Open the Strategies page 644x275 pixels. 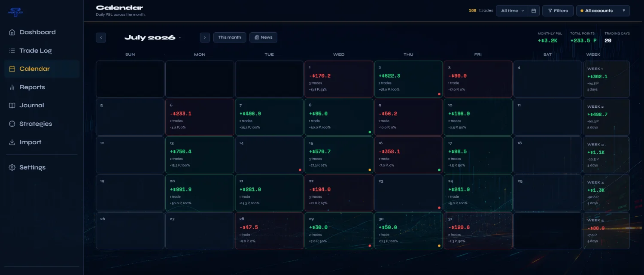point(42,124)
